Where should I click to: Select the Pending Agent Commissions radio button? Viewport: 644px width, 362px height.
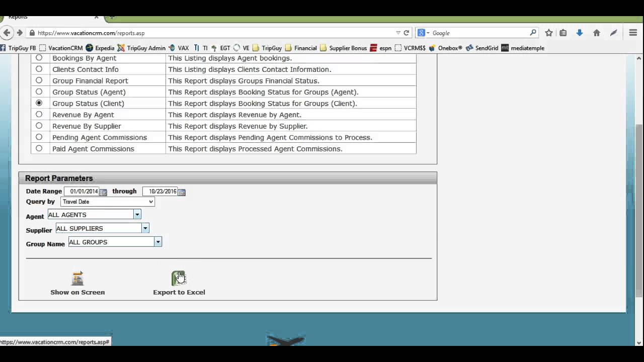point(39,137)
